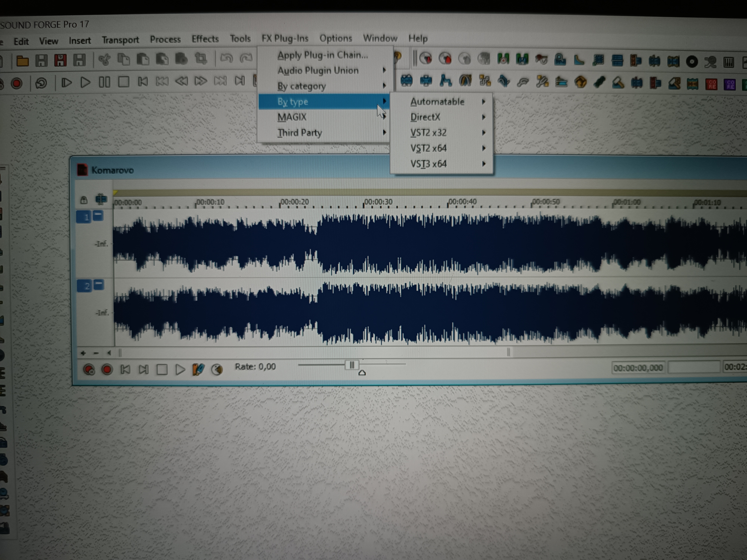Click the Record button in Komarovo window transport
Screen dimensions: 747x560
coord(107,369)
